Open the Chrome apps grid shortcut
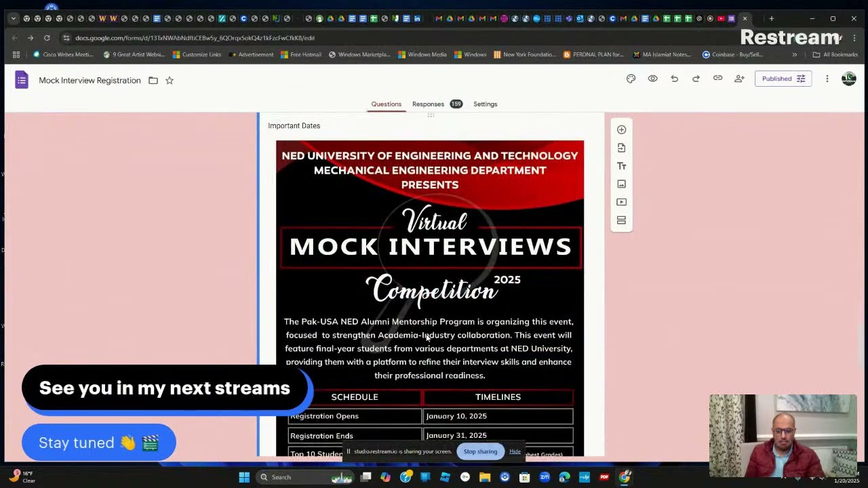The height and width of the screenshot is (488, 868). (16, 54)
